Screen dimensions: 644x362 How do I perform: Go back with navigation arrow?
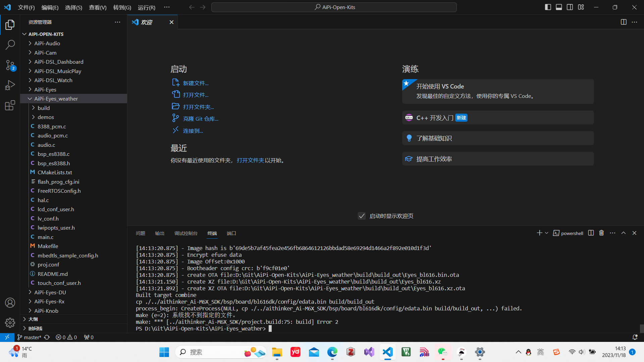tap(192, 7)
